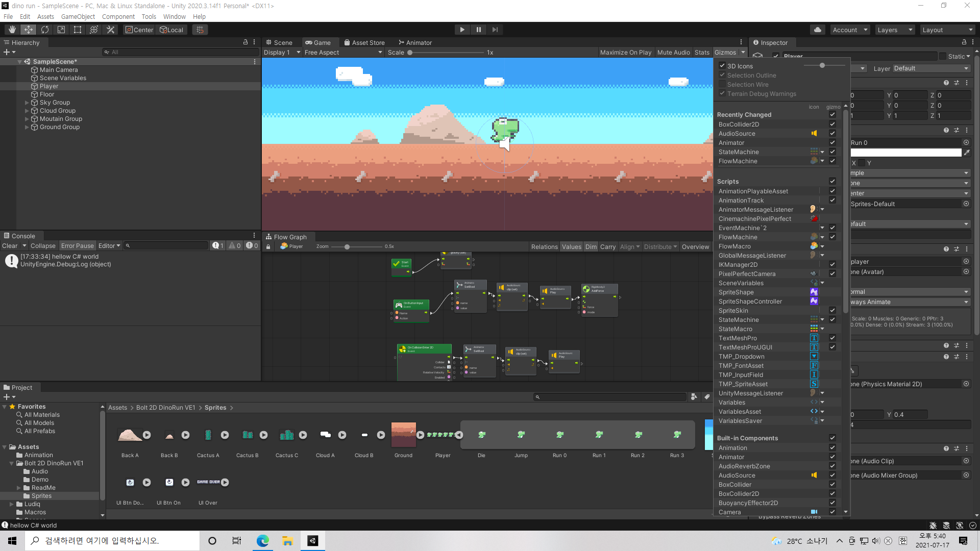
Task: Click the search-by-type icon in Project panel
Action: coord(694,397)
